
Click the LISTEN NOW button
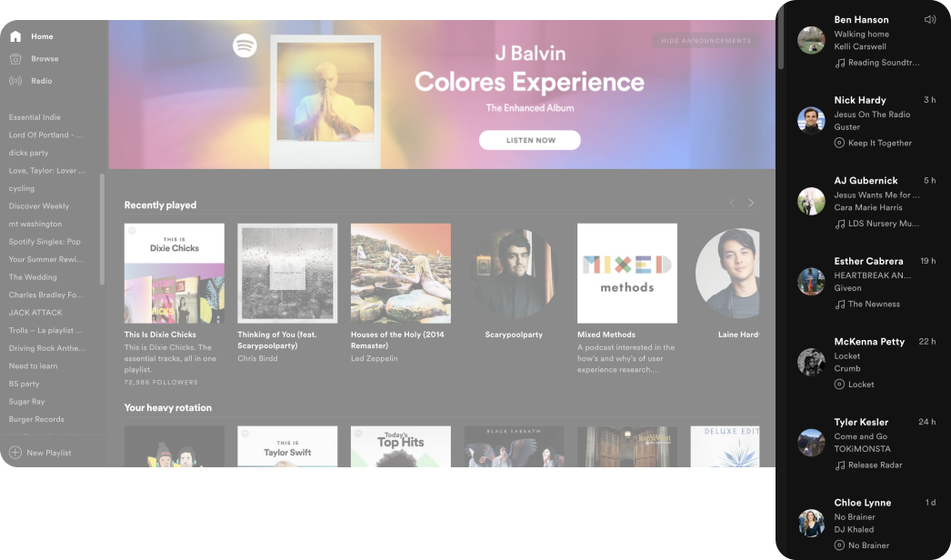(x=530, y=140)
